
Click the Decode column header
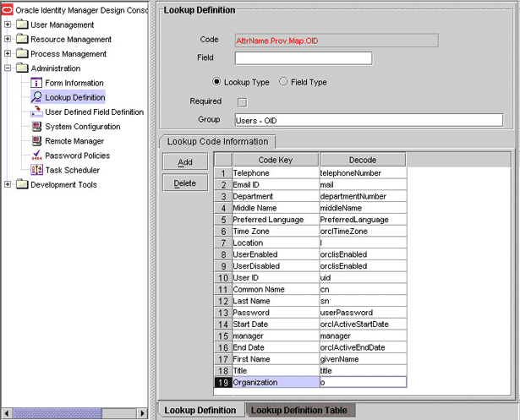tap(363, 160)
